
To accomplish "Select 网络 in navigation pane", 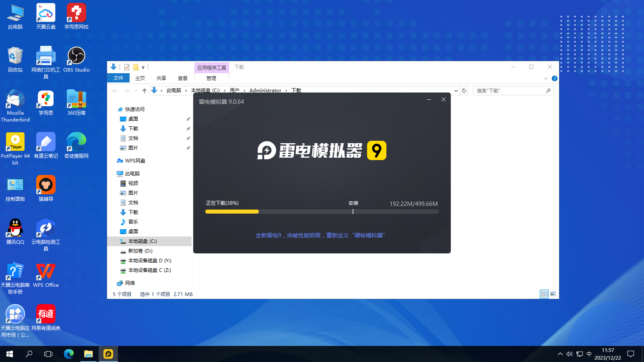I will [x=130, y=283].
